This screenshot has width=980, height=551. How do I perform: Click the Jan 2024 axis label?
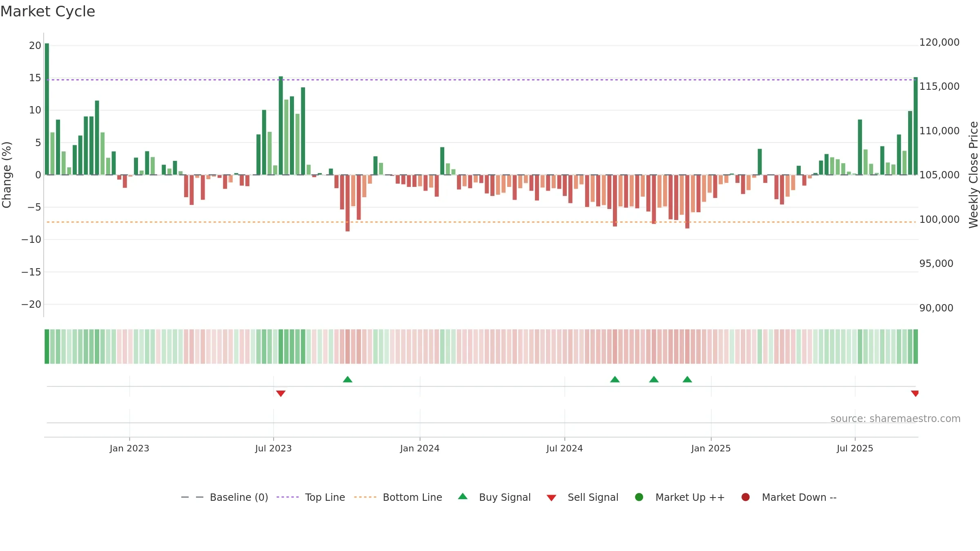(x=420, y=449)
